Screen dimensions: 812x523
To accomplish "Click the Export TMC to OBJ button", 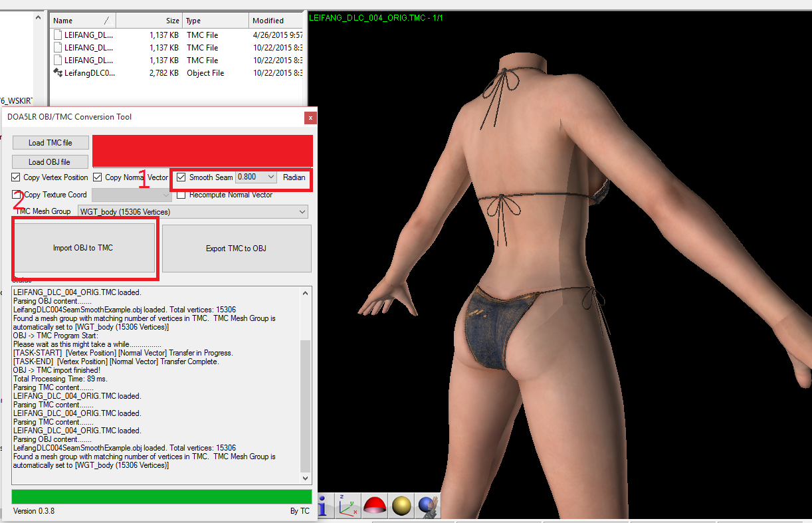I will [236, 249].
